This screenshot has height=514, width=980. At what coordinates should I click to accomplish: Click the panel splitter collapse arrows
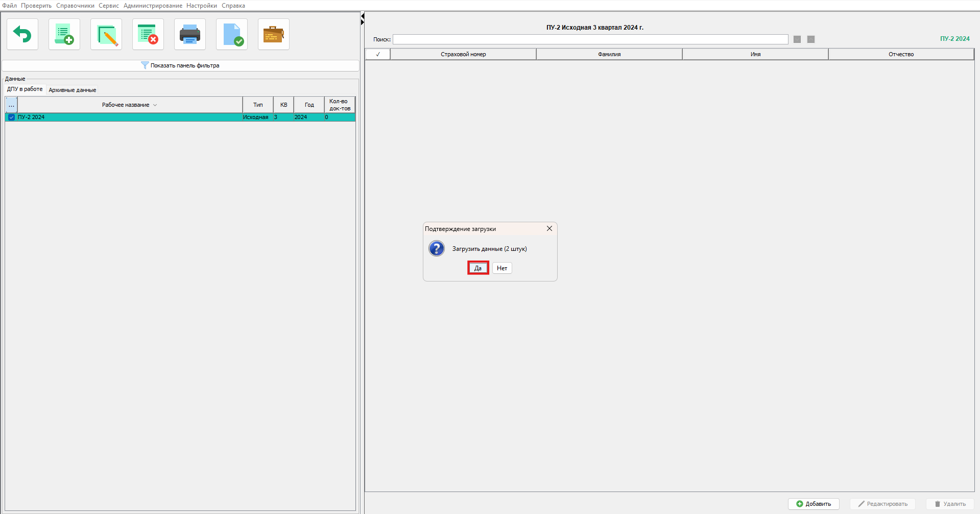pyautogui.click(x=362, y=19)
